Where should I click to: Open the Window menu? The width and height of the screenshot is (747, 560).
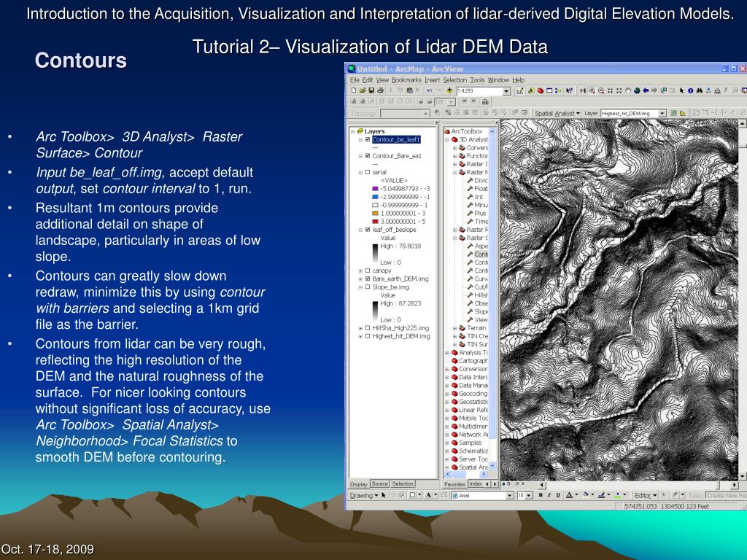(498, 80)
